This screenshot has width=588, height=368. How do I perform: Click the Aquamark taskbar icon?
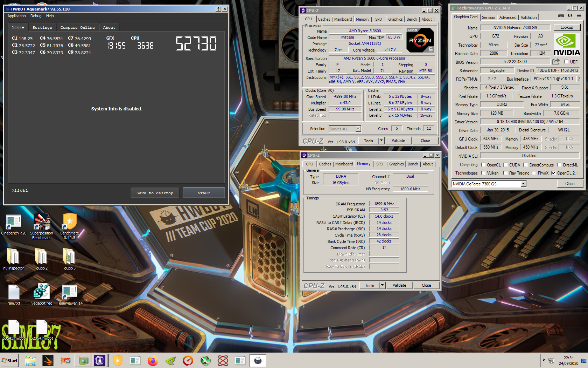[x=258, y=361]
